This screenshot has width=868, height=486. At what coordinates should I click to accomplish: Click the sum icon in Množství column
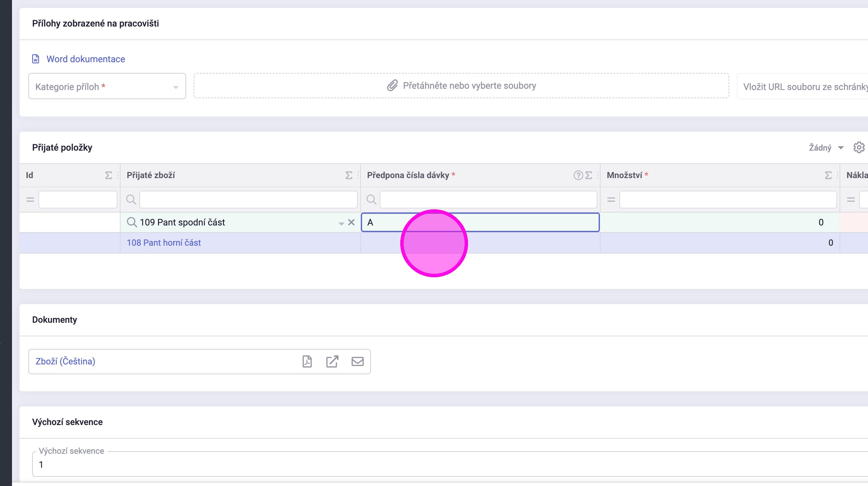point(828,175)
